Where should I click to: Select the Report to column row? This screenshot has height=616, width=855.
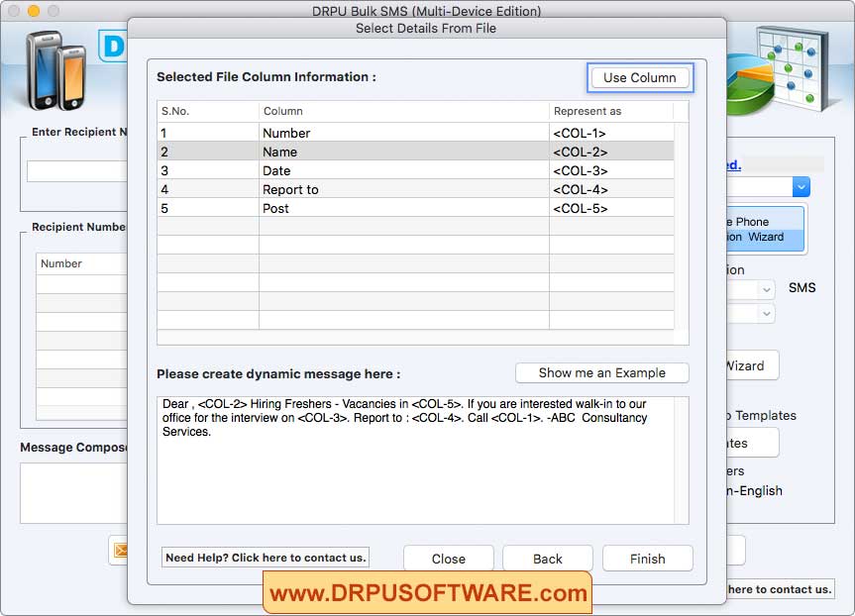pos(415,189)
